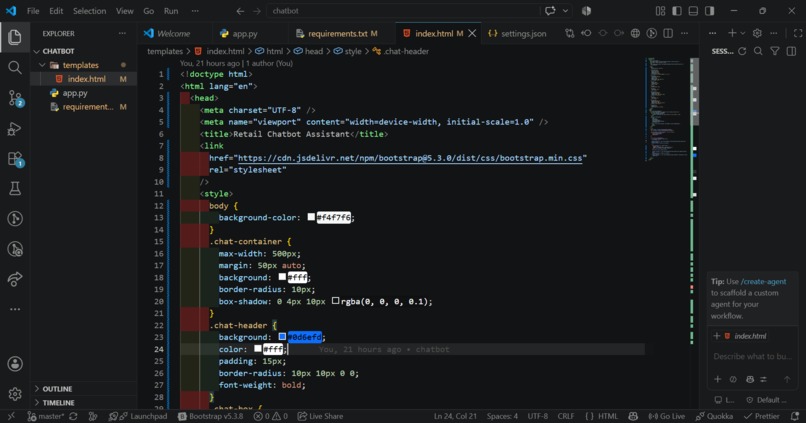Open the Run menu

pos(171,11)
